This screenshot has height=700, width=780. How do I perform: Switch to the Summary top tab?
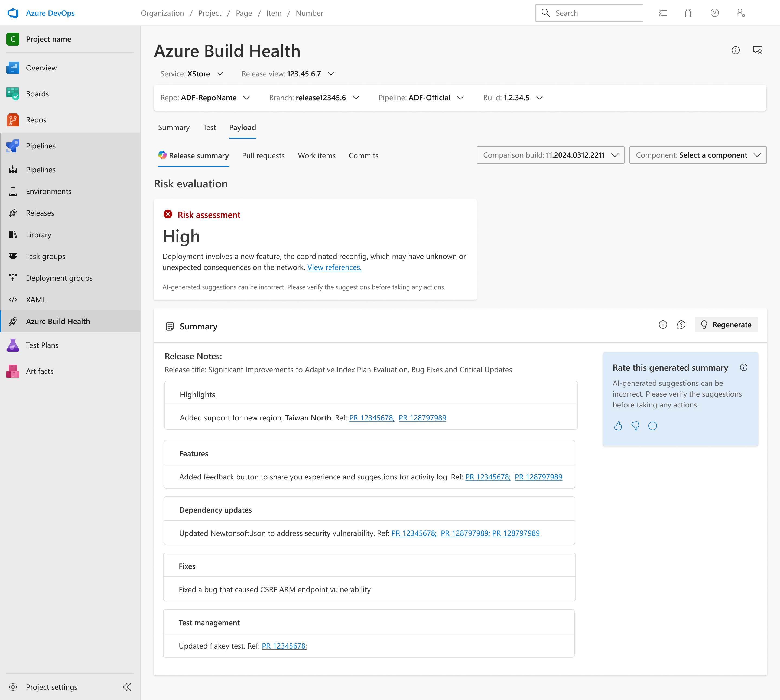[174, 127]
